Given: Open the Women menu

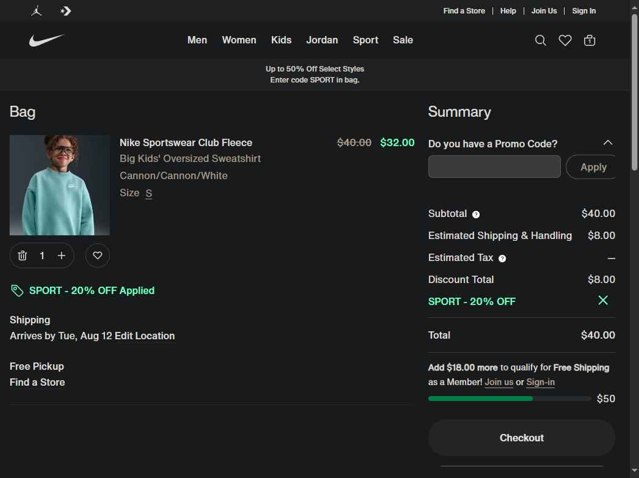Looking at the screenshot, I should 239,40.
